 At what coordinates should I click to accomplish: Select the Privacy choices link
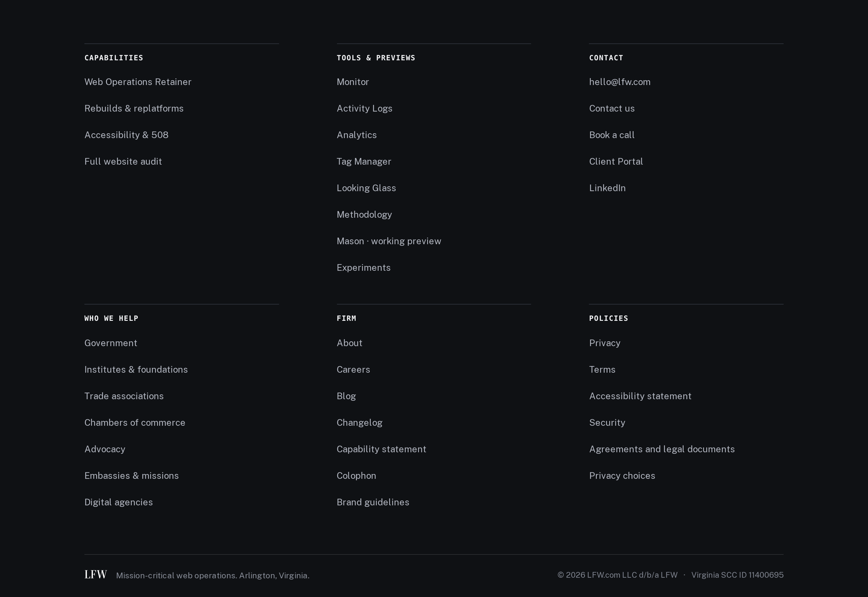coord(622,476)
